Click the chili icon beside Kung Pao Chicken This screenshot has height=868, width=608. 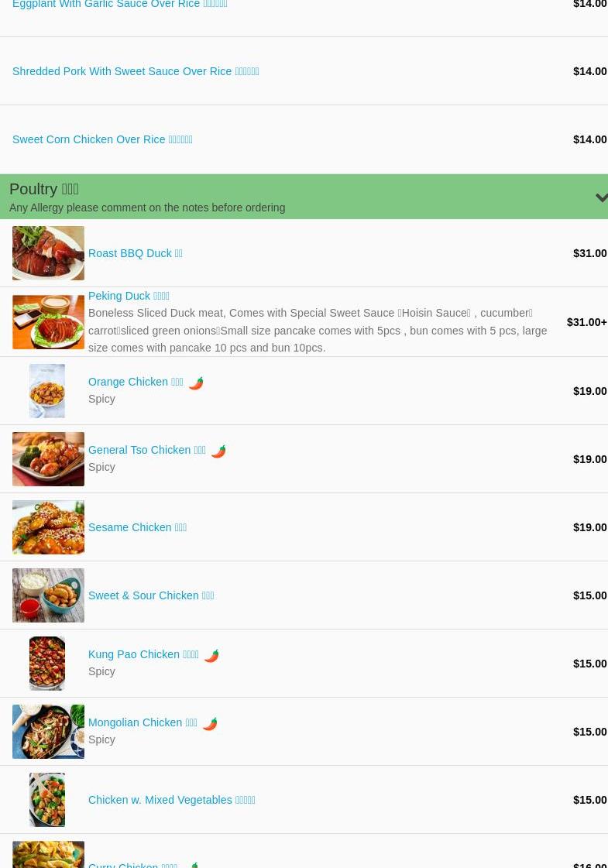click(211, 655)
